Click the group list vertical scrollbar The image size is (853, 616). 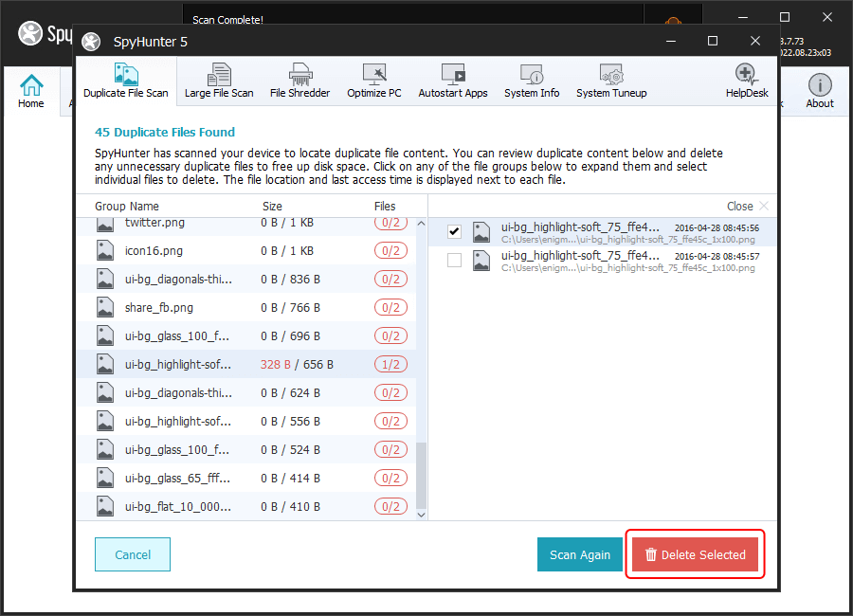click(x=422, y=479)
